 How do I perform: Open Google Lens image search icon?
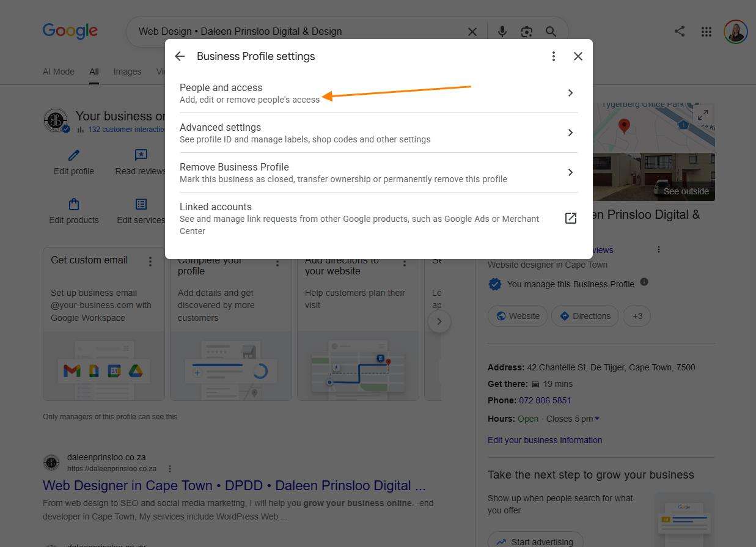pyautogui.click(x=527, y=32)
